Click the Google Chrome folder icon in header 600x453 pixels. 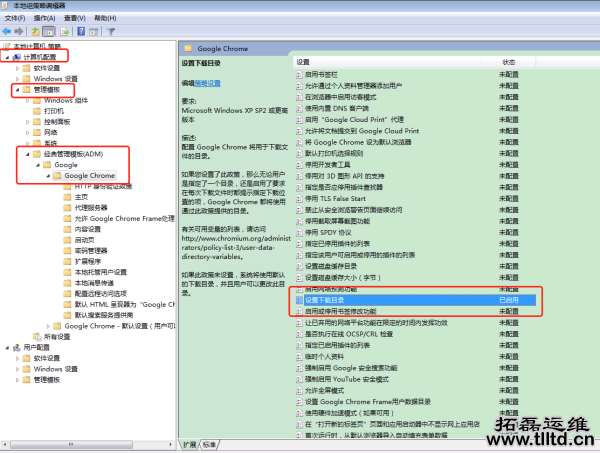pyautogui.click(x=188, y=49)
